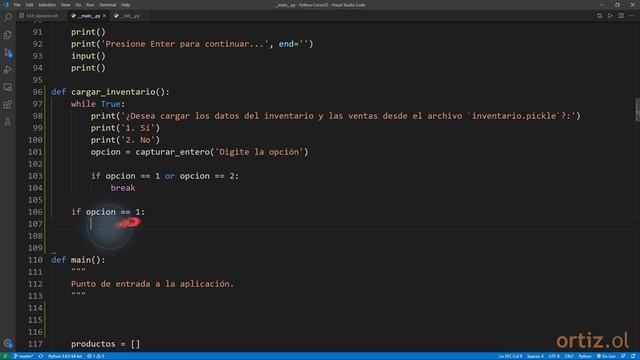Click the synchronize changes icon in status bar
Viewport: 640px width, 360px height.
pos(41,356)
